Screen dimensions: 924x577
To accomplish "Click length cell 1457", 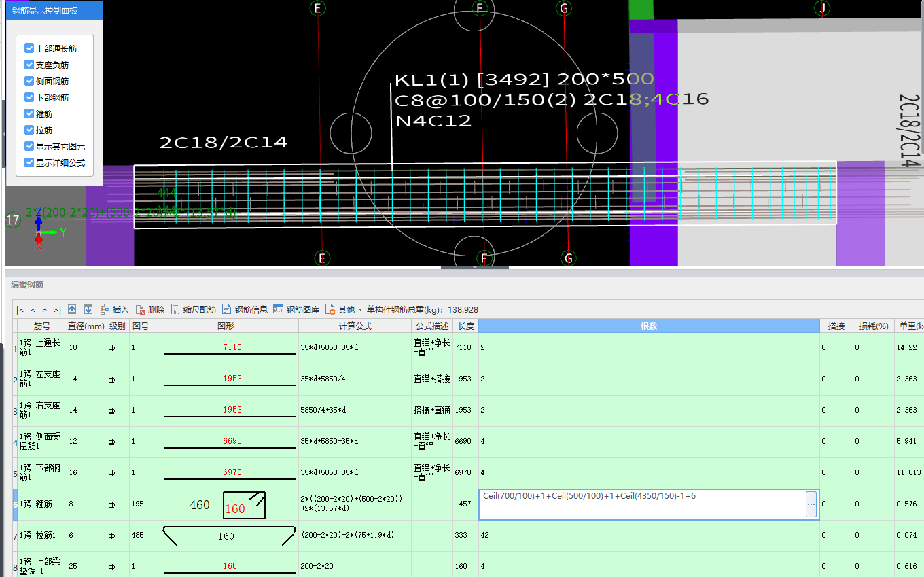I will click(x=465, y=504).
